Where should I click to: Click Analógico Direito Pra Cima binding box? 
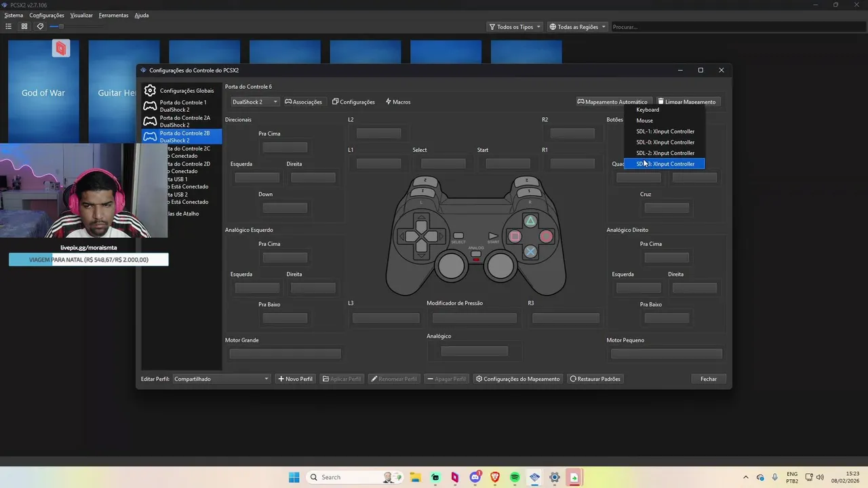coord(667,258)
